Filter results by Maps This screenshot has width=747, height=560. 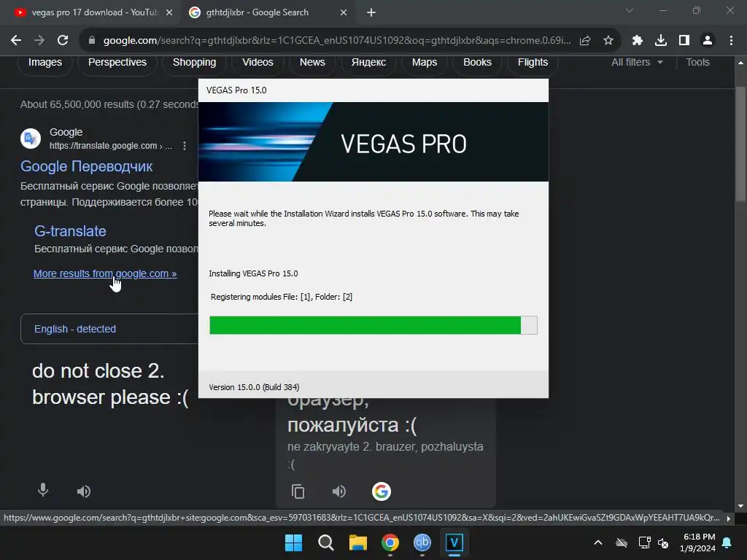[x=425, y=63]
